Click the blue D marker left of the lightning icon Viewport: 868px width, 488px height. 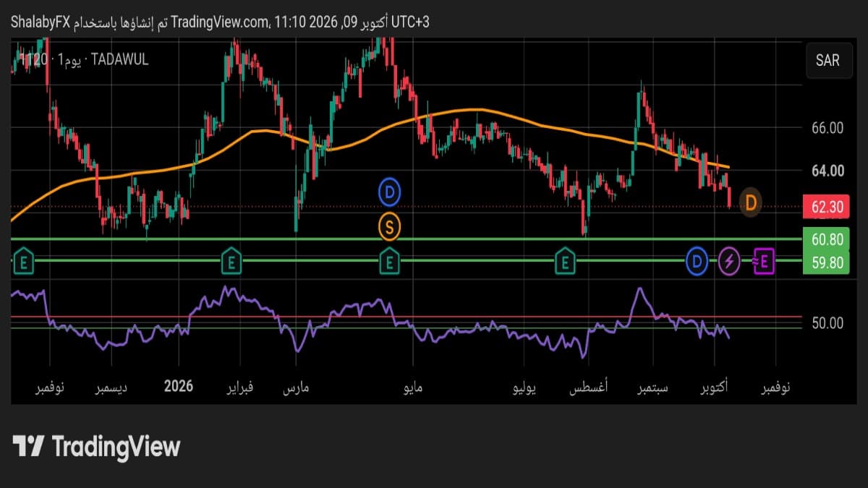point(697,261)
